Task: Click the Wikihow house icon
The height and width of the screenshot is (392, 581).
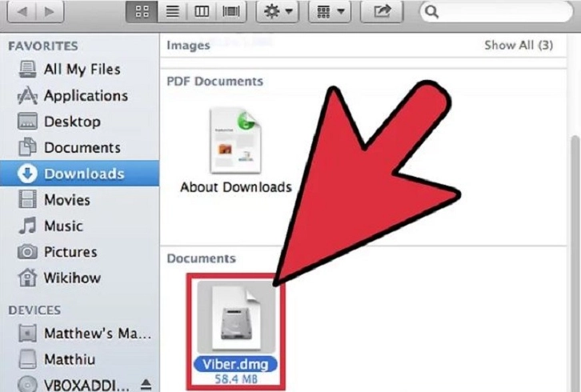Action: pyautogui.click(x=27, y=278)
